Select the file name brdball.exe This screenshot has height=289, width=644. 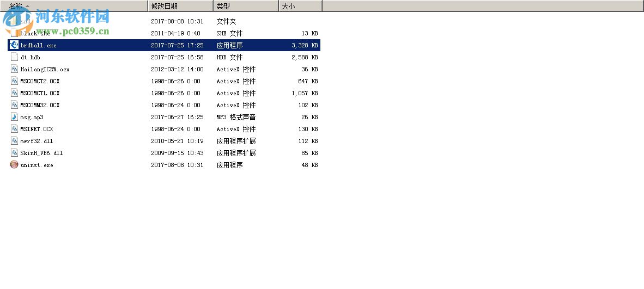(x=39, y=45)
